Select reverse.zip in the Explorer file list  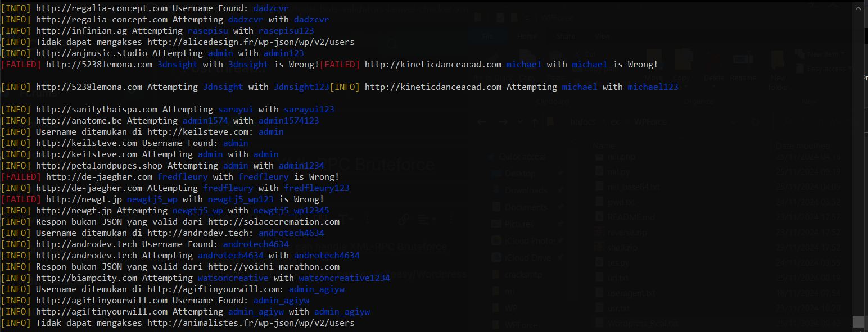click(621, 232)
